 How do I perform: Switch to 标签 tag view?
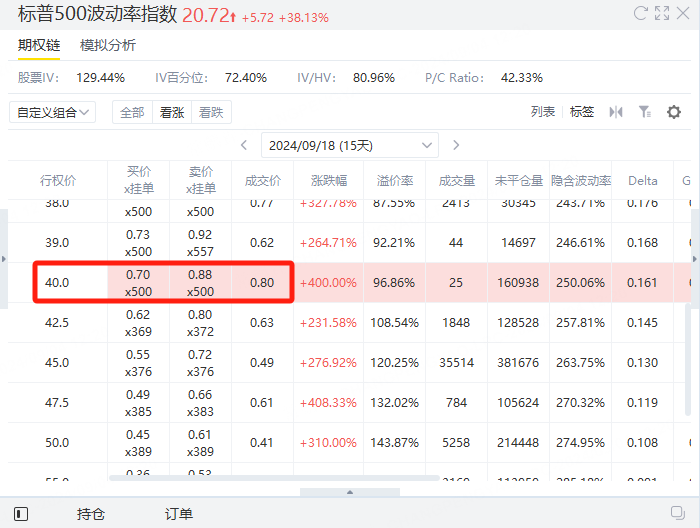click(x=582, y=112)
